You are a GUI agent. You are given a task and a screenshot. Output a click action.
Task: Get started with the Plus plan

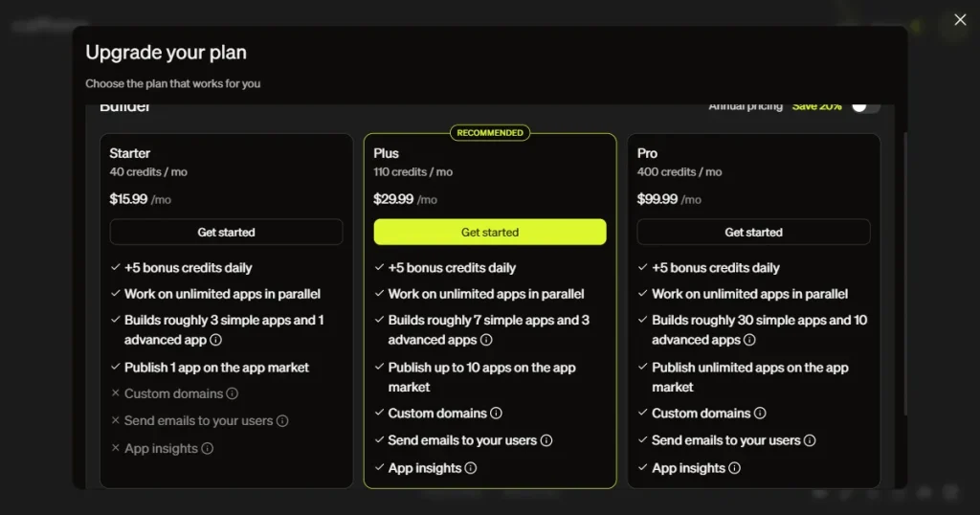pyautogui.click(x=490, y=232)
